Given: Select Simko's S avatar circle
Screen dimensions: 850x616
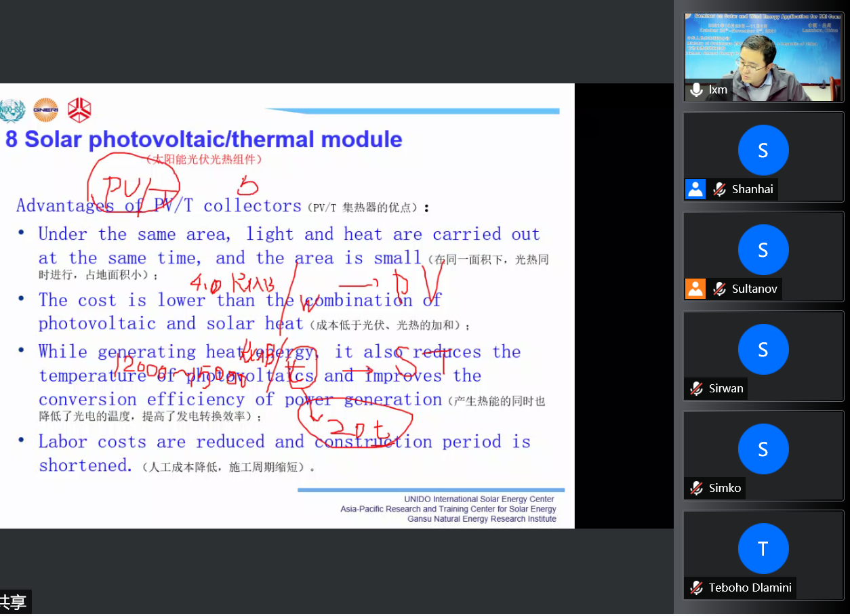Looking at the screenshot, I should 763,449.
